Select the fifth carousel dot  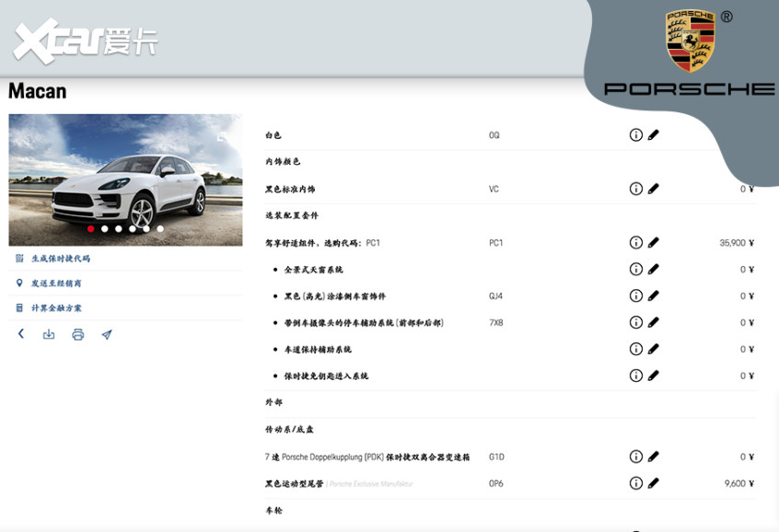[x=146, y=229]
